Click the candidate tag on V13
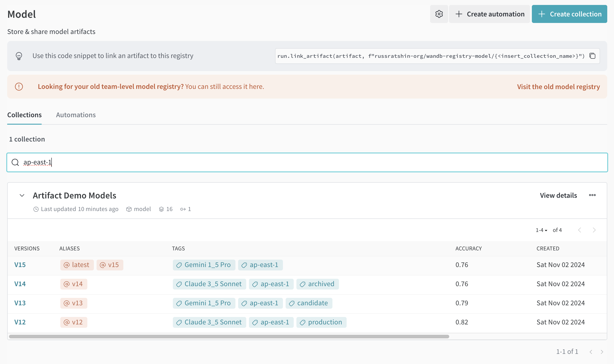 pyautogui.click(x=309, y=303)
